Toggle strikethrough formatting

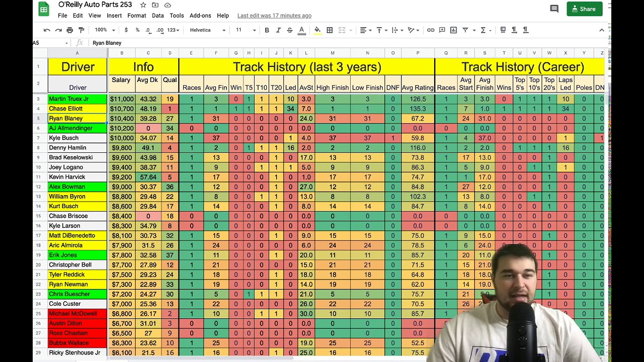tap(290, 30)
